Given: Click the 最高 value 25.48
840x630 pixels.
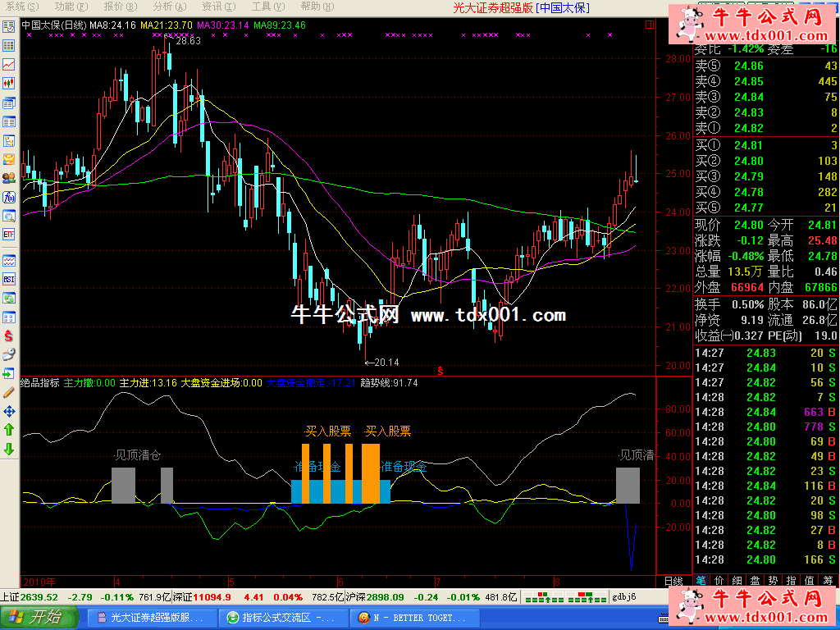Looking at the screenshot, I should coord(822,240).
